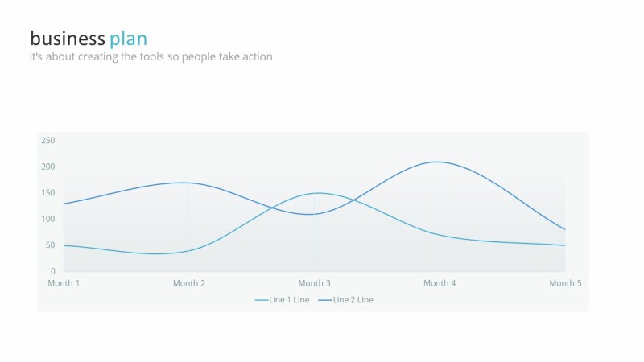Select the 200 value on the y-axis
This screenshot has width=644, height=362.
tap(48, 167)
